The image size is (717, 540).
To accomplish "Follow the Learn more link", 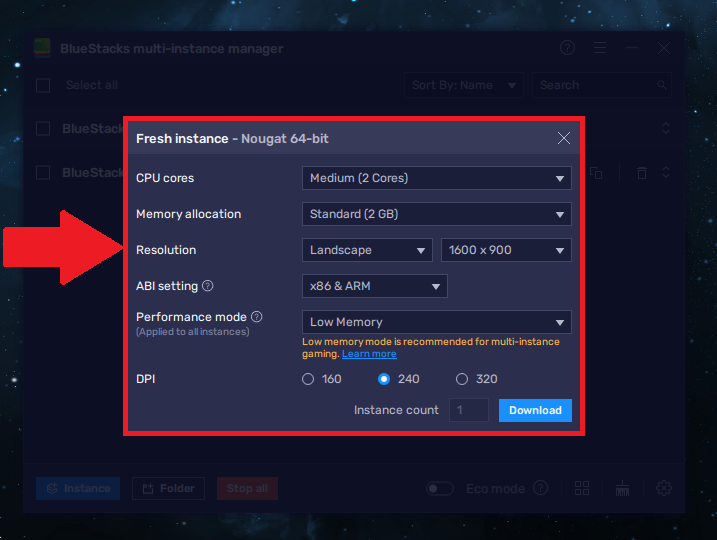I will [369, 354].
